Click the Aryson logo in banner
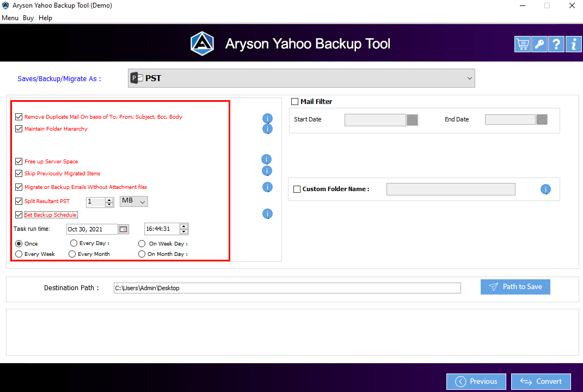Screen dimensions: 583x392 click(202, 44)
